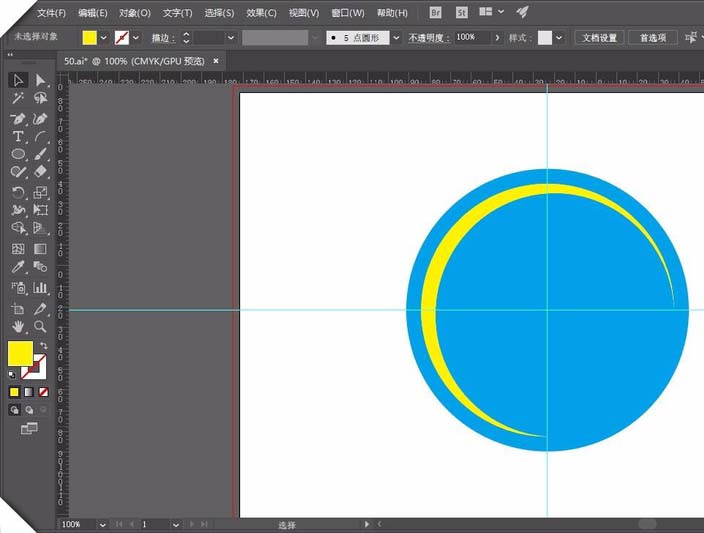The width and height of the screenshot is (704, 533).
Task: Select the Zoom magnifier tool
Action: pos(40,326)
